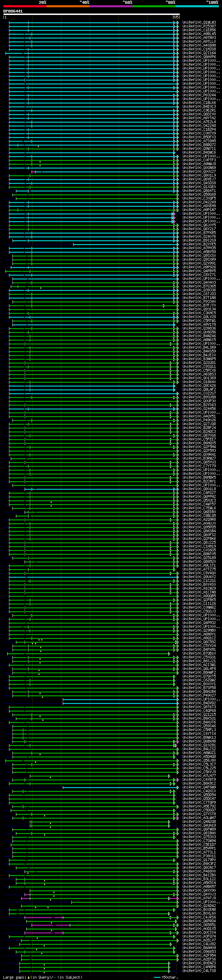Select the label UniRef100_O96653

199,951
